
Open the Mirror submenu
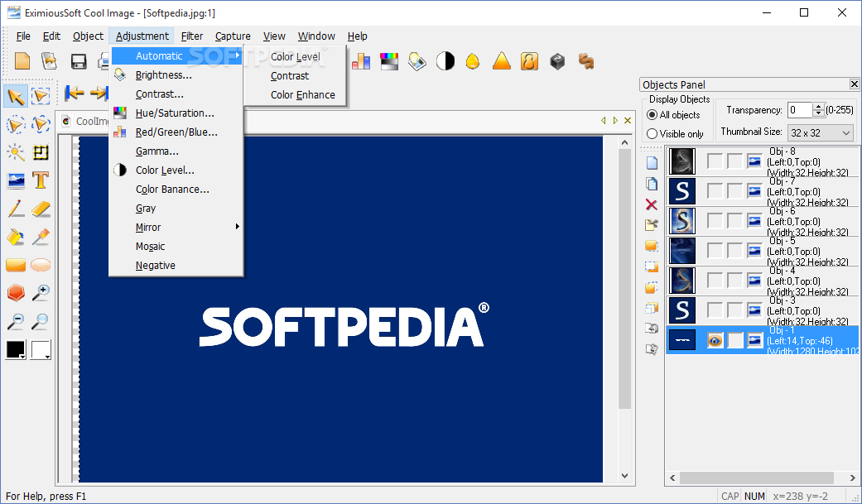[176, 227]
